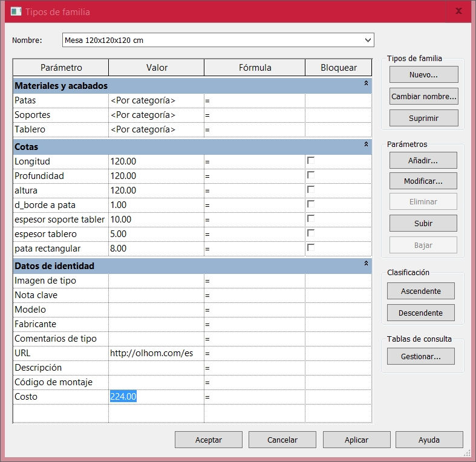The height and width of the screenshot is (462, 476).
Task: Edit espesor soporte value 10.00
Action: tap(156, 220)
